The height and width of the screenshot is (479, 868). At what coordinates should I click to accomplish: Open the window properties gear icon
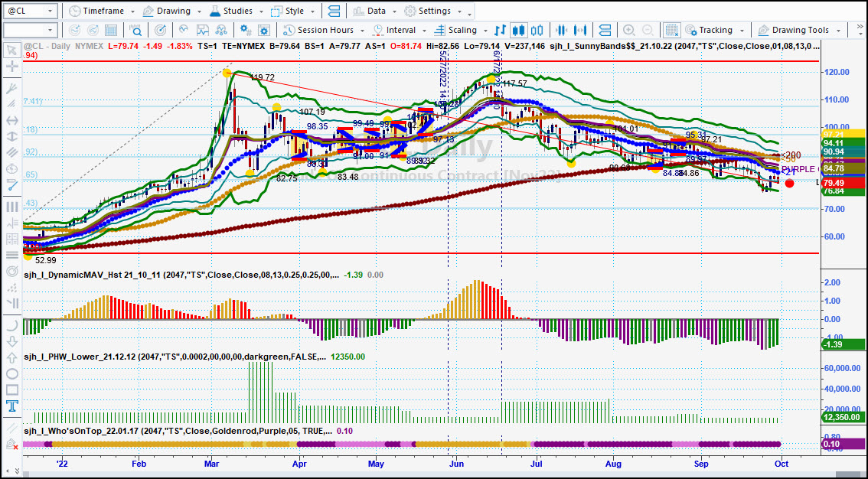tap(263, 30)
